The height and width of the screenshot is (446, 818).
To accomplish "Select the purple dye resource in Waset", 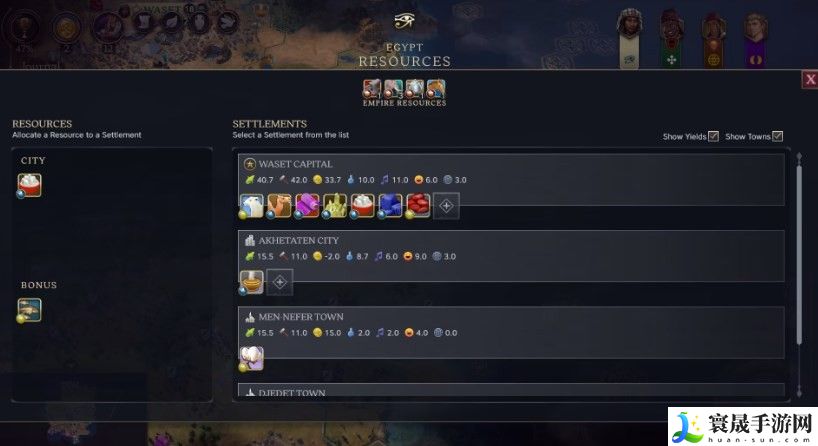I will (x=307, y=206).
